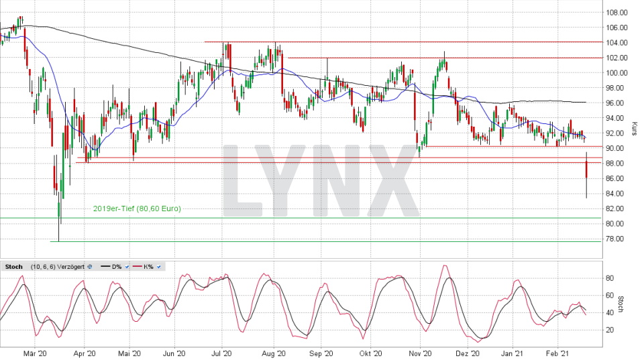Click the 'Jan '21' date label

(x=513, y=353)
